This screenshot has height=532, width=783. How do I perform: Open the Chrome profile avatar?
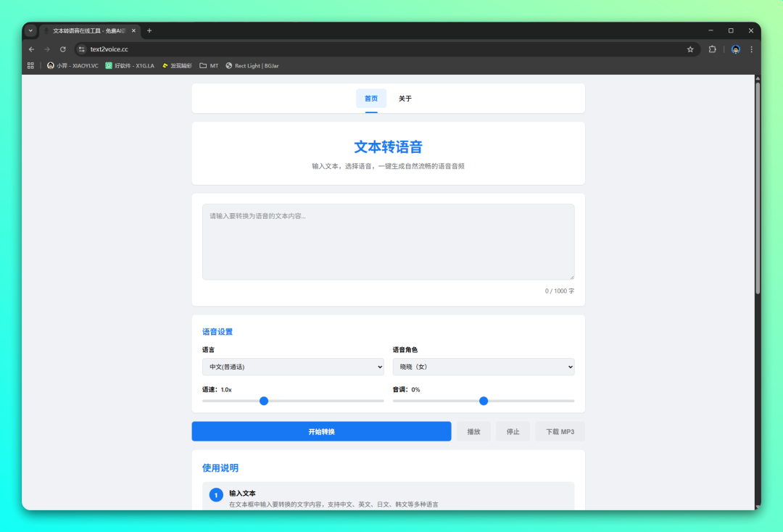736,49
